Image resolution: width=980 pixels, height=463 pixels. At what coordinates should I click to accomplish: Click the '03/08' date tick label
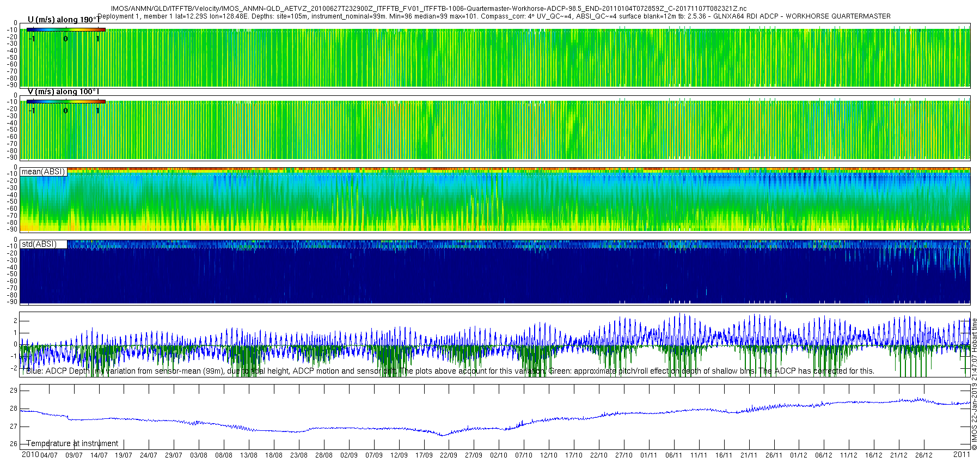point(199,455)
